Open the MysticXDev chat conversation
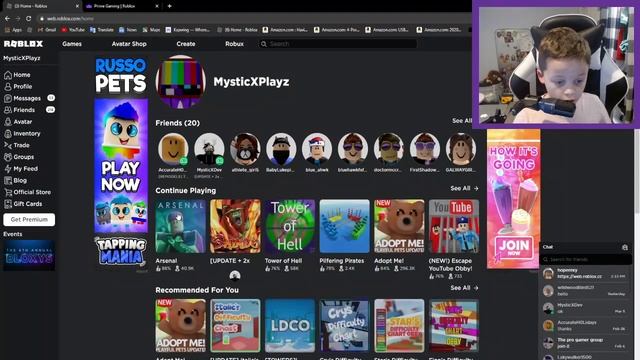The height and width of the screenshot is (360, 640). click(x=586, y=308)
